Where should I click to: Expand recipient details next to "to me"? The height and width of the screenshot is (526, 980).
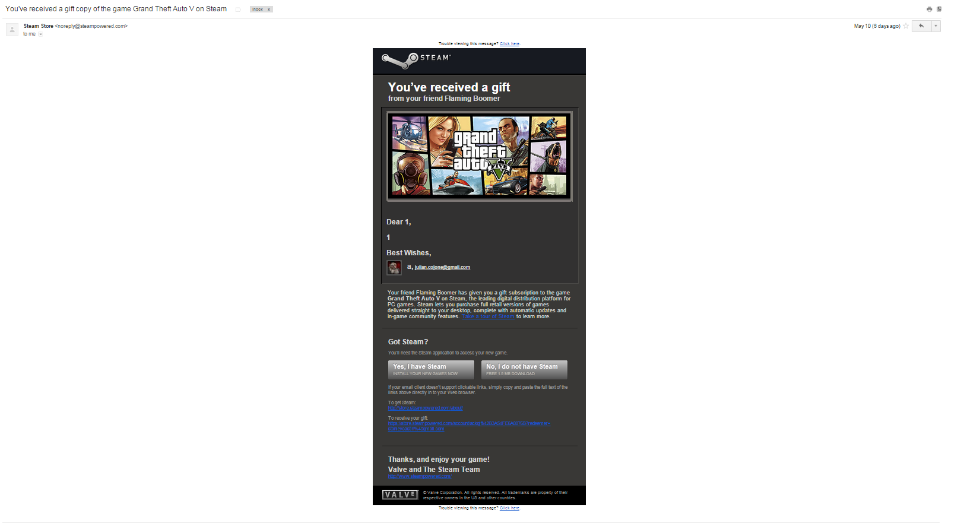pos(40,34)
